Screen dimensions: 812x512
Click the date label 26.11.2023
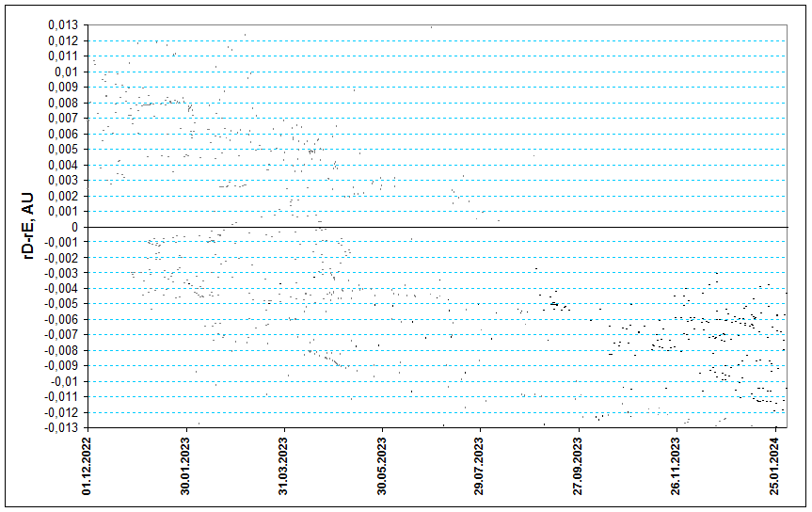pyautogui.click(x=676, y=466)
